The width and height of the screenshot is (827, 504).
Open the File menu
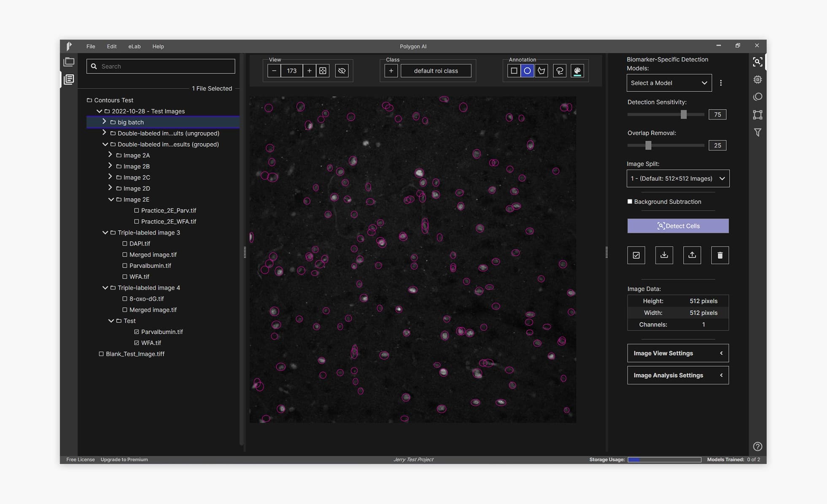[x=91, y=46]
